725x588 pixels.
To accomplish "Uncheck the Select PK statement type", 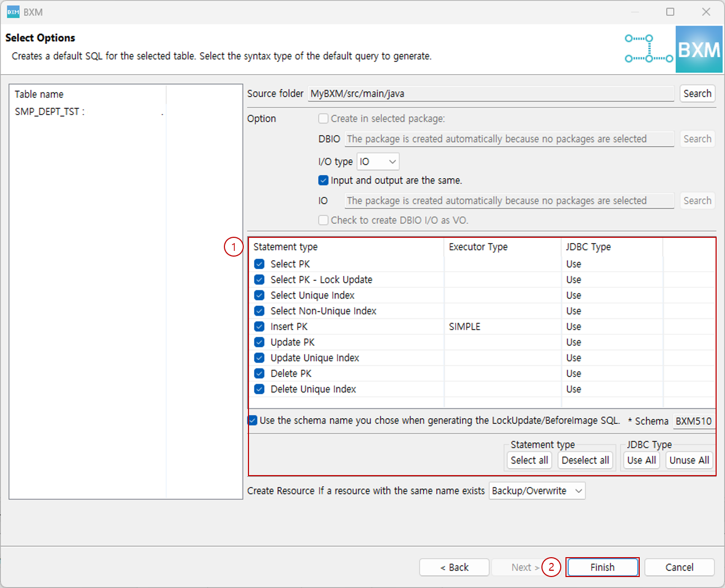I will 259,263.
